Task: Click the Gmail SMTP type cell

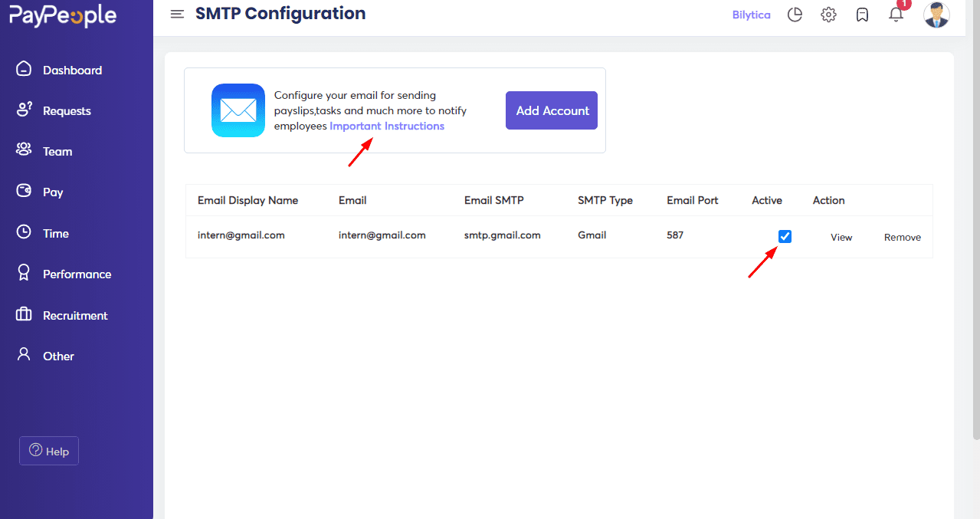Action: pos(592,235)
